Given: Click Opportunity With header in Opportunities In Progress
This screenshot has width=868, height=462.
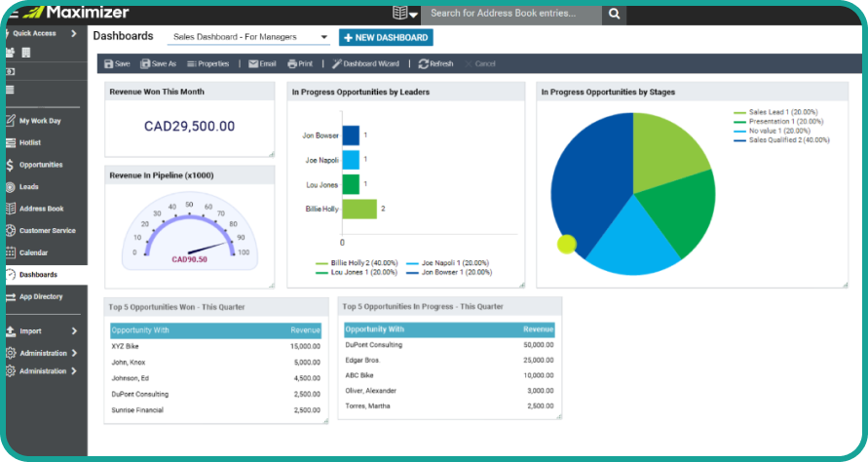Looking at the screenshot, I should tap(375, 329).
